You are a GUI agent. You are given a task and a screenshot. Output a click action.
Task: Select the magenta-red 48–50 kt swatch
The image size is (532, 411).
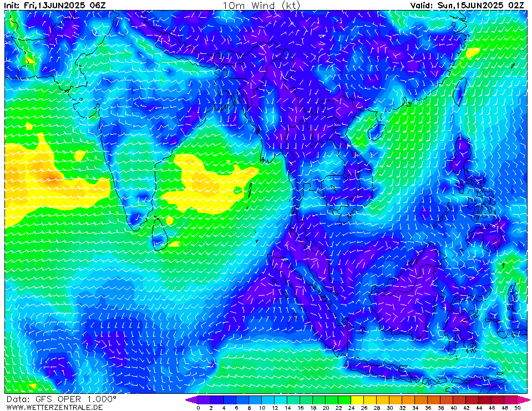click(x=511, y=400)
